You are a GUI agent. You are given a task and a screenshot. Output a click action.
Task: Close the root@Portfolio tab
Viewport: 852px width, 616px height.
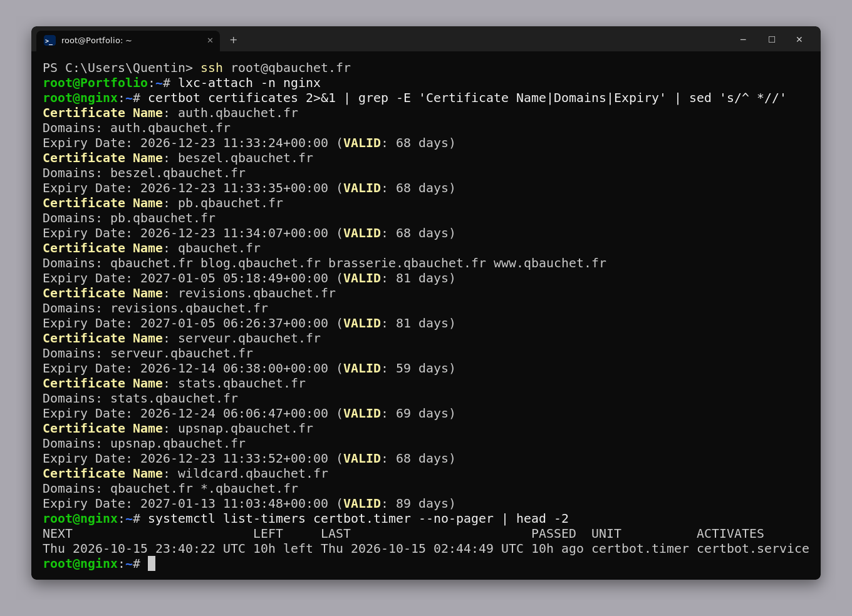pyautogui.click(x=210, y=41)
